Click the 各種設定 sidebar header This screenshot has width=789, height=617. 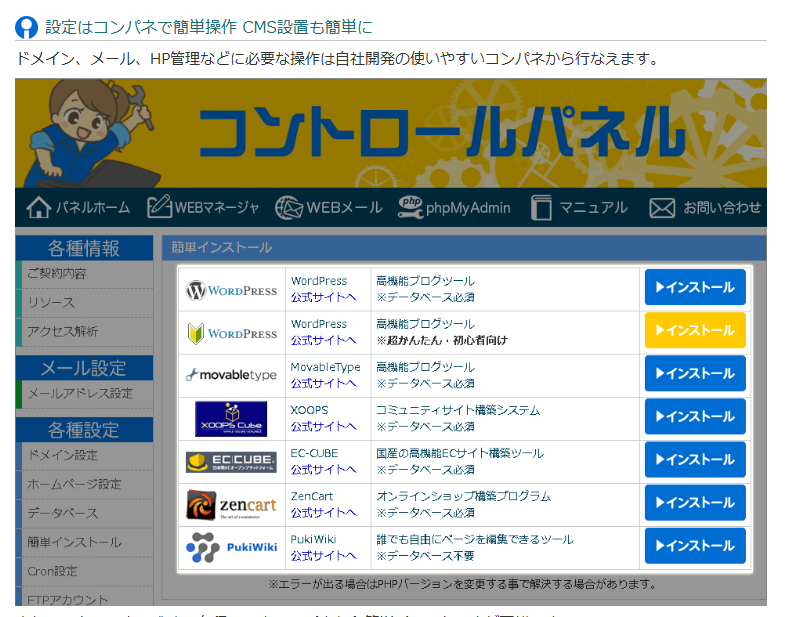pos(85,430)
